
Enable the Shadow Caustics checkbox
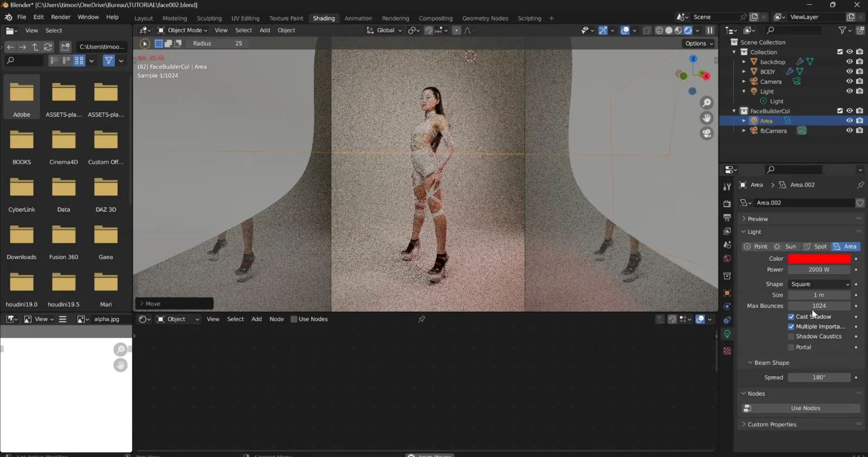(791, 337)
